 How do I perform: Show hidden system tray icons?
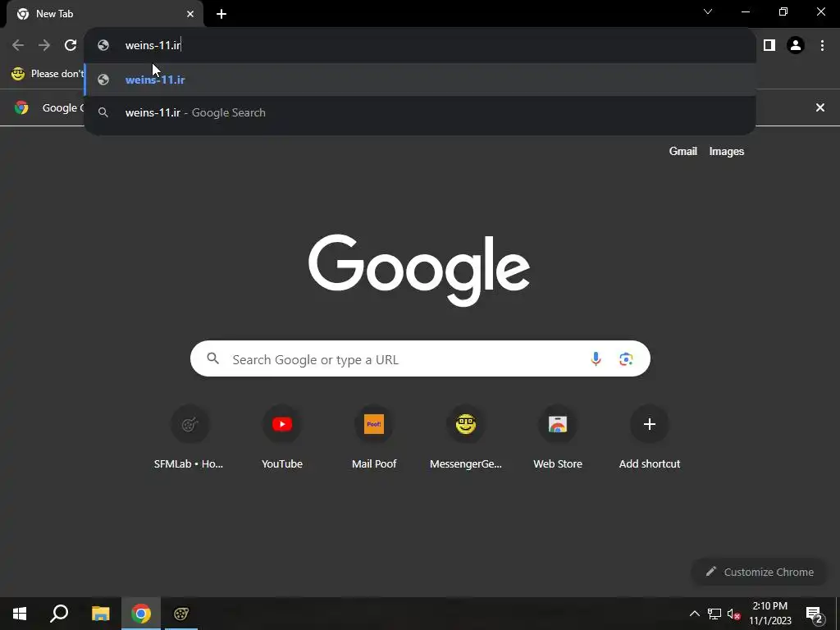coord(694,614)
